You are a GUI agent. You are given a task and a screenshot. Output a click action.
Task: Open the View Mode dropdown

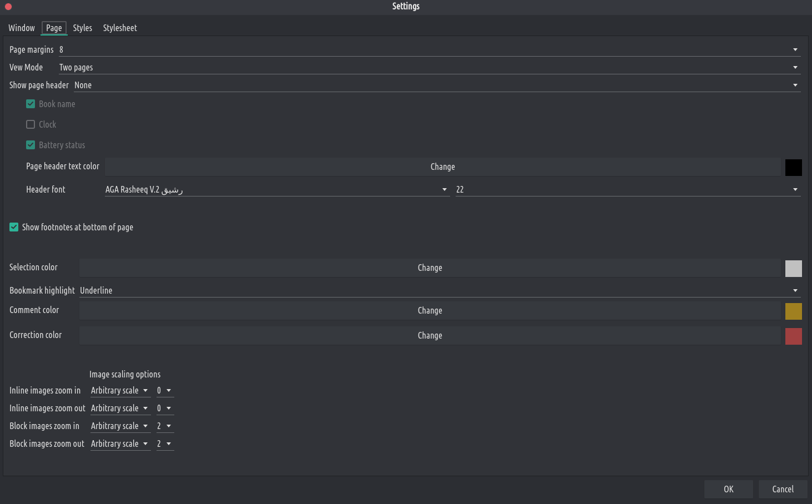(429, 68)
